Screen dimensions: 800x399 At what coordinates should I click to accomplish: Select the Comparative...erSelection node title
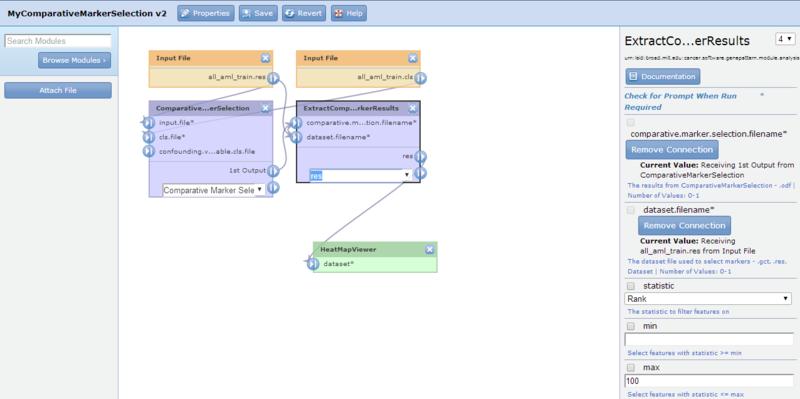coord(203,108)
